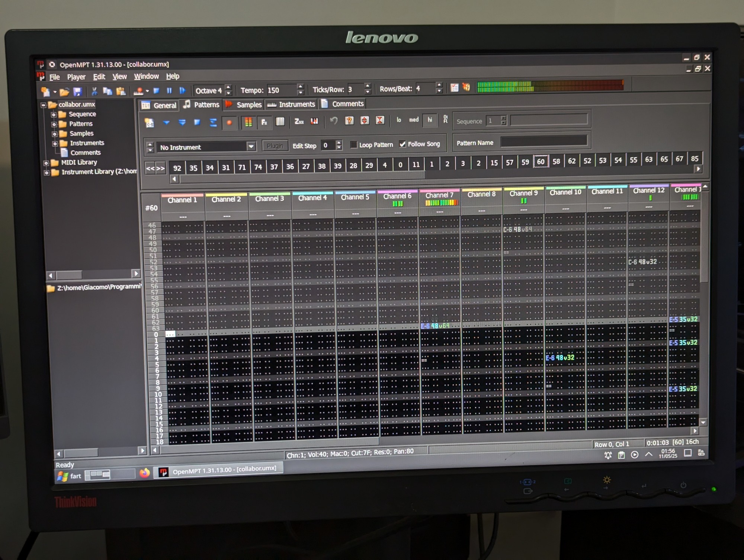Viewport: 744px width, 560px height.
Task: Click the Undo arrow icon
Action: pos(334,121)
